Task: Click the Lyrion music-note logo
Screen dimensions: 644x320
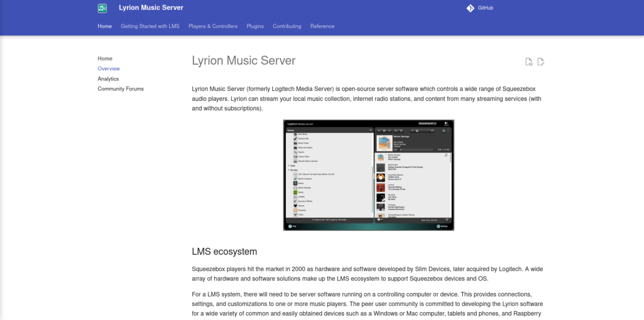Action: tap(101, 8)
